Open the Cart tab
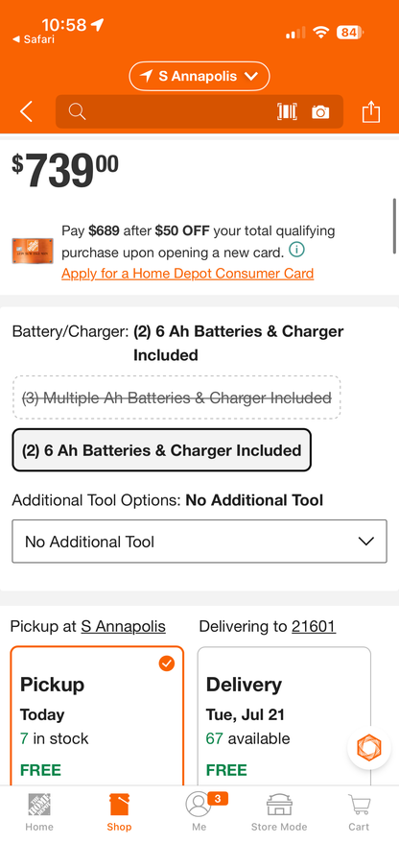The width and height of the screenshot is (399, 868). 359,812
